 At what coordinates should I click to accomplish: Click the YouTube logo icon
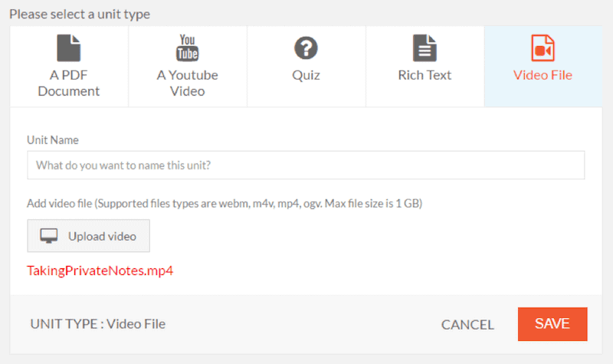point(187,48)
